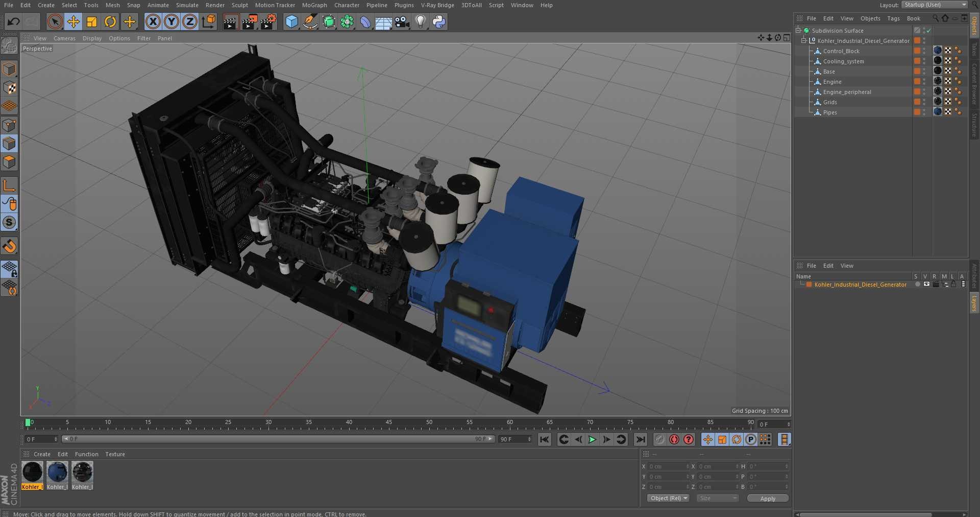The height and width of the screenshot is (517, 980).
Task: Open the viewport Cameras menu
Action: [x=64, y=38]
